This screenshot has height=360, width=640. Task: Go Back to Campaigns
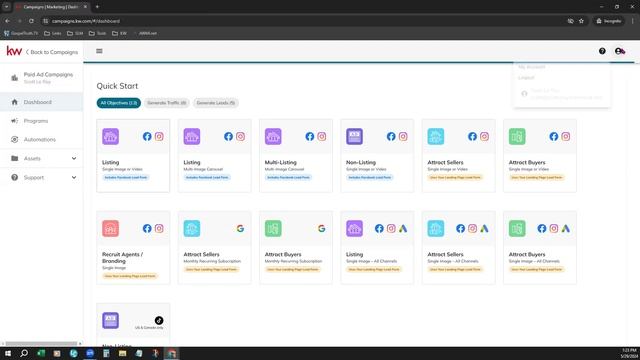tap(52, 52)
